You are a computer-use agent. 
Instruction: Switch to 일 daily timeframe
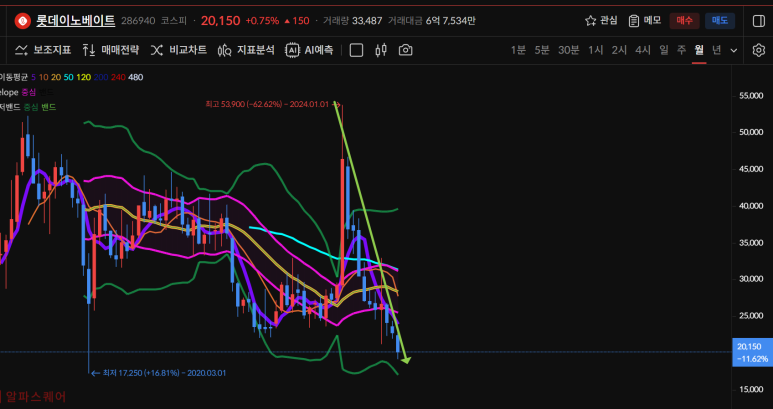point(664,50)
